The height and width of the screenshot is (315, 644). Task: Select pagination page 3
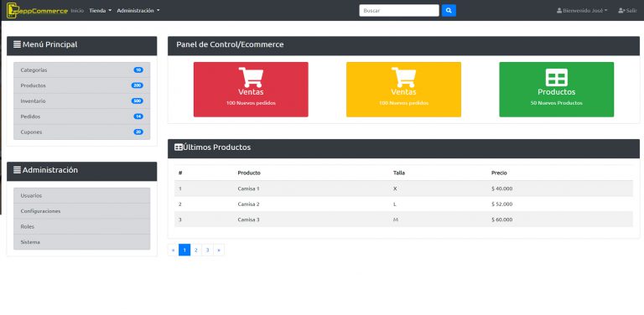click(x=208, y=250)
